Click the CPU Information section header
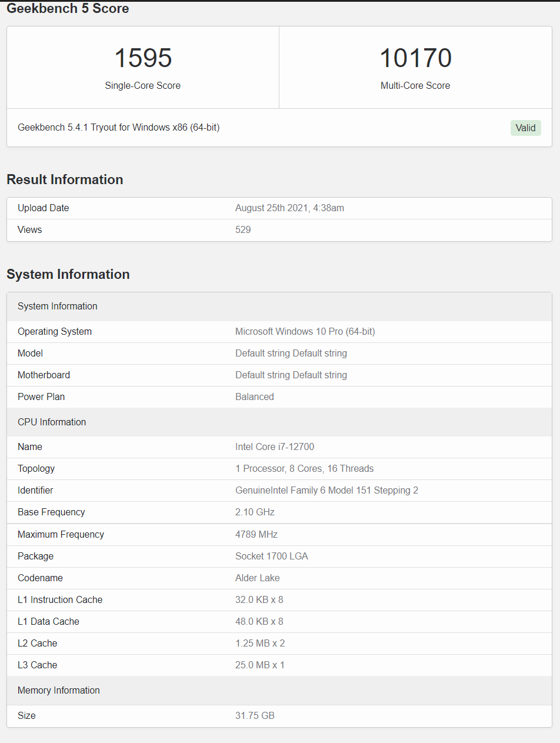Screen dimensions: 560x743 279,422
